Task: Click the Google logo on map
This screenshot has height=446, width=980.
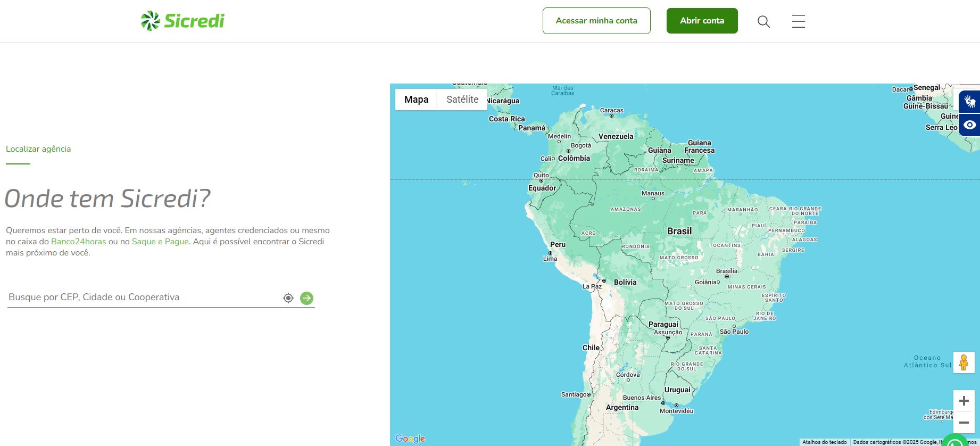Action: (x=410, y=439)
